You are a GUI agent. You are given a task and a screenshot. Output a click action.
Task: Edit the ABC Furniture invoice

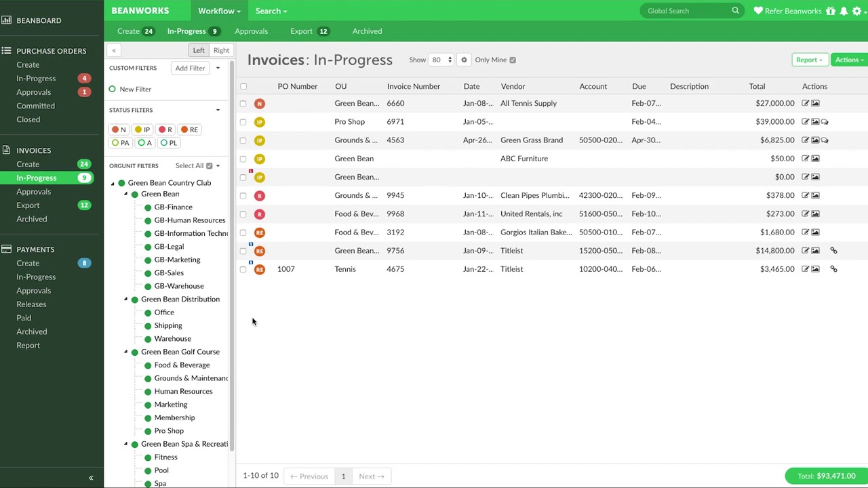[806, 159]
